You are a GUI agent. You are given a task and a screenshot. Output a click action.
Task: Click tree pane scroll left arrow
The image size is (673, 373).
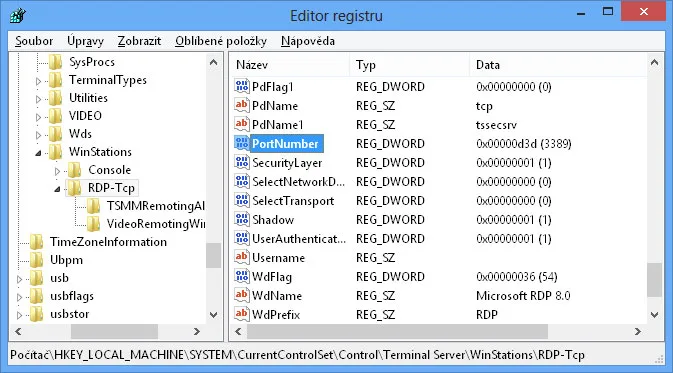pos(18,331)
